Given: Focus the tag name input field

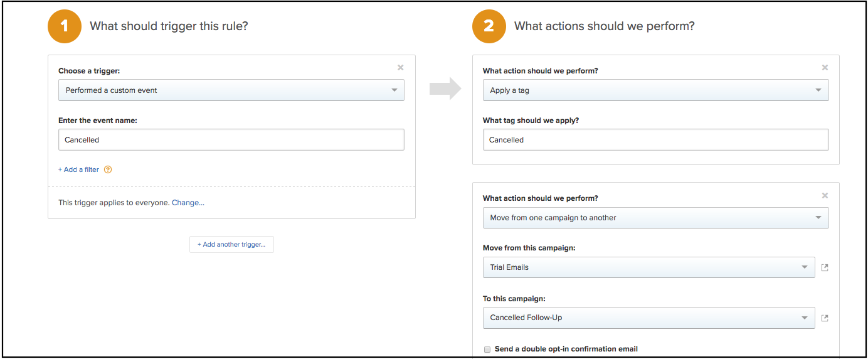Looking at the screenshot, I should click(x=655, y=140).
